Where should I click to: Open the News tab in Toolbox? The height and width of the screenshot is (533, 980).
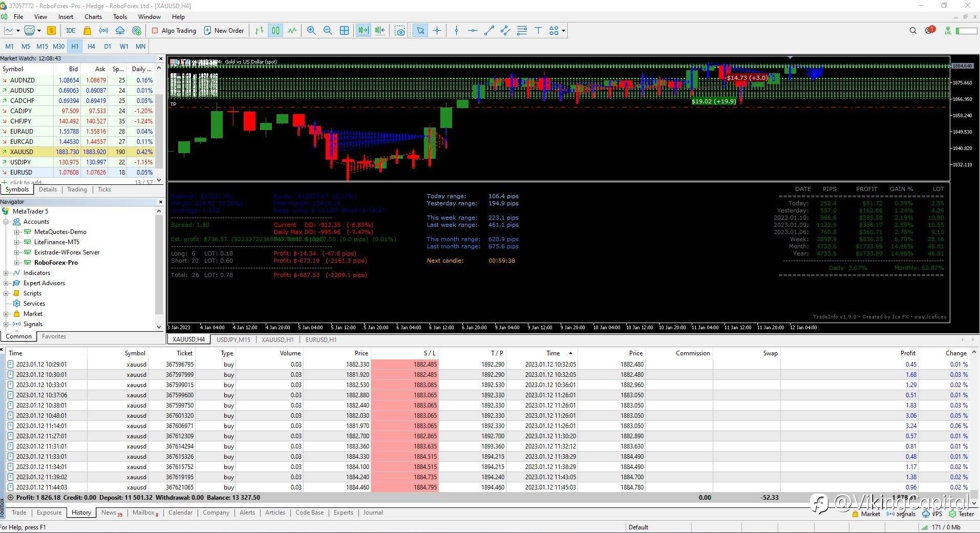[x=112, y=513]
